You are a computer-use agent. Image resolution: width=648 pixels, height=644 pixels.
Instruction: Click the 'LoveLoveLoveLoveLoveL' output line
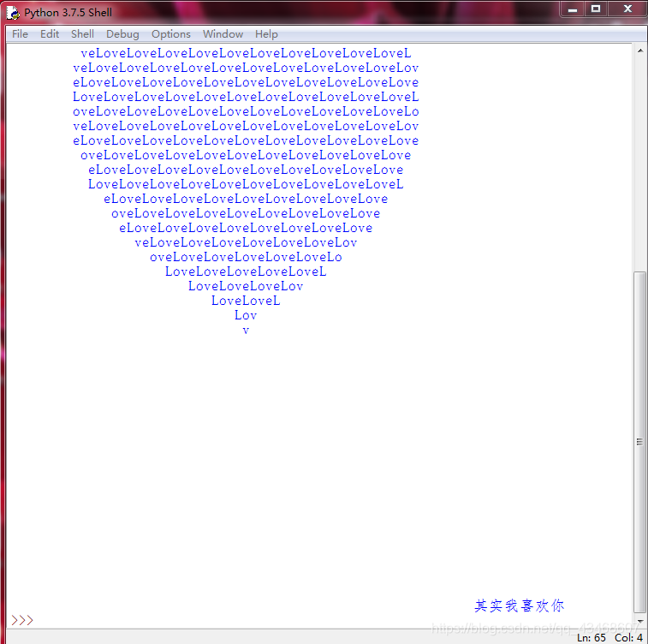pos(246,271)
